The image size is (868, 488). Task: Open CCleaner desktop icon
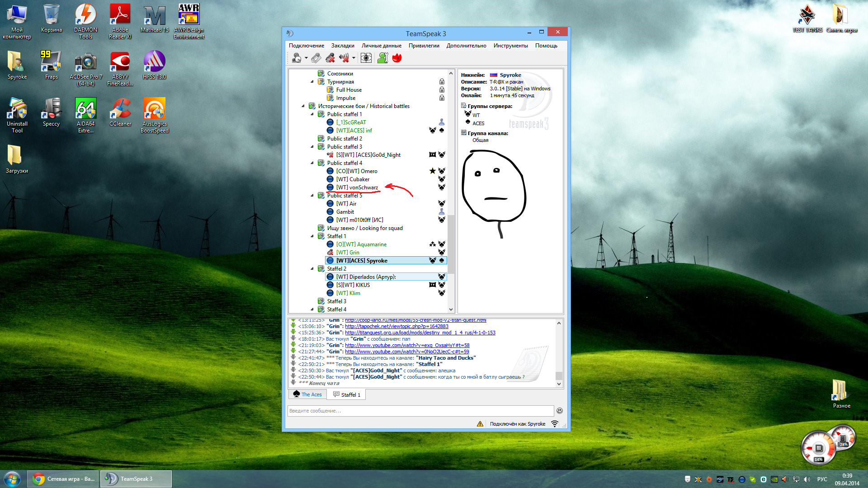(120, 112)
